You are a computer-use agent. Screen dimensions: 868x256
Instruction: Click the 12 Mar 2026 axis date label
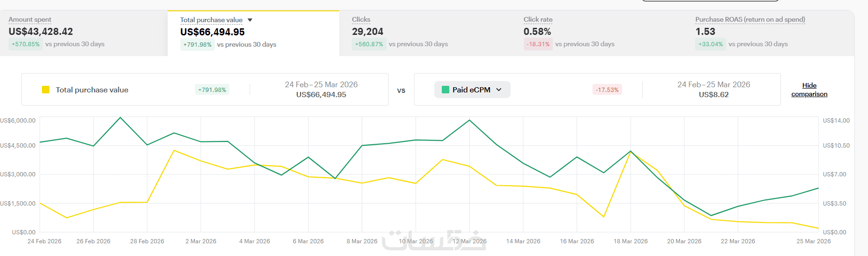click(x=469, y=241)
